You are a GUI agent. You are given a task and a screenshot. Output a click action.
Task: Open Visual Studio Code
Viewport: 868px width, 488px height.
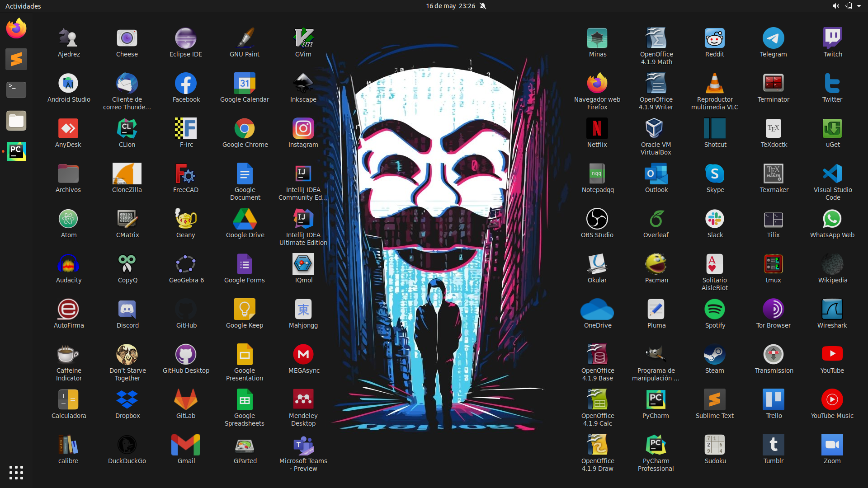click(x=832, y=174)
